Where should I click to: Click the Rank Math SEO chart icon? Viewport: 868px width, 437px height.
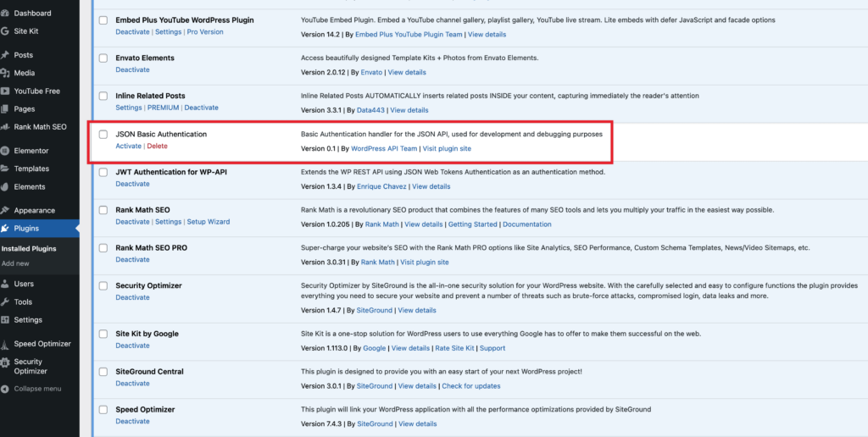pyautogui.click(x=5, y=127)
